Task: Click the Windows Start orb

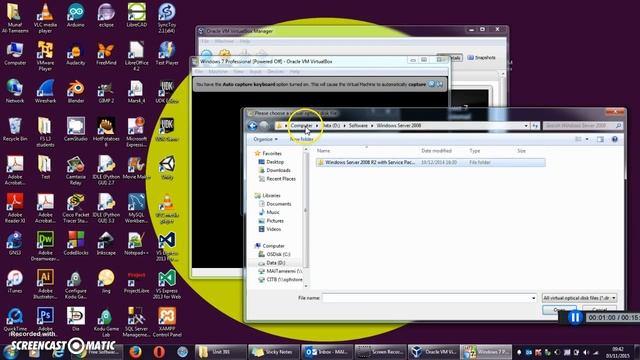Action: pyautogui.click(x=9, y=352)
